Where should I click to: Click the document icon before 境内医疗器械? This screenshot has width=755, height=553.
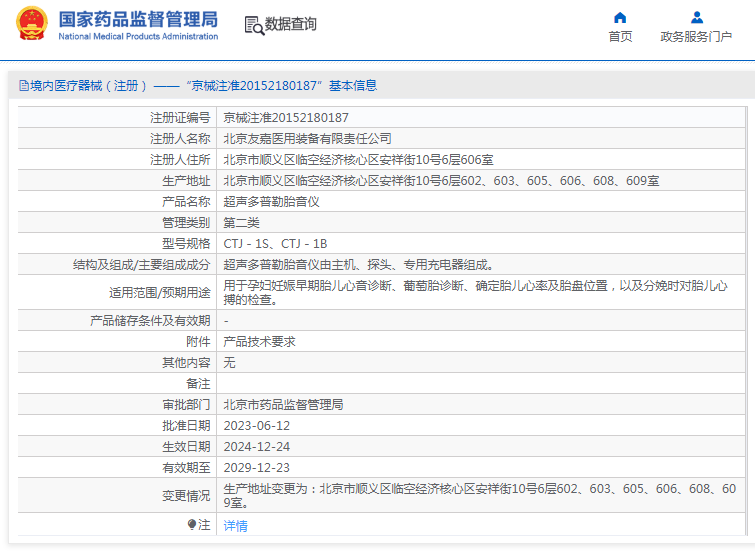24,86
